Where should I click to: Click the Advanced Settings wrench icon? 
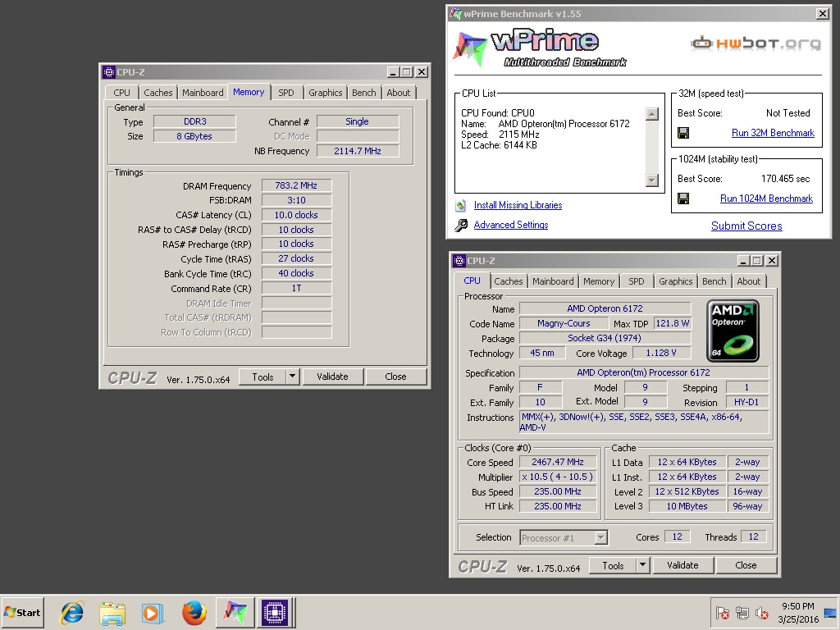(x=461, y=226)
